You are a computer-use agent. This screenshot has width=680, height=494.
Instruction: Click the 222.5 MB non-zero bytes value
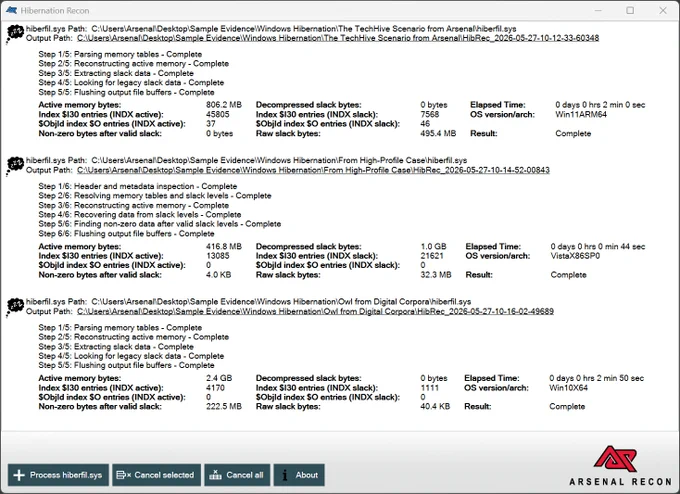224,407
